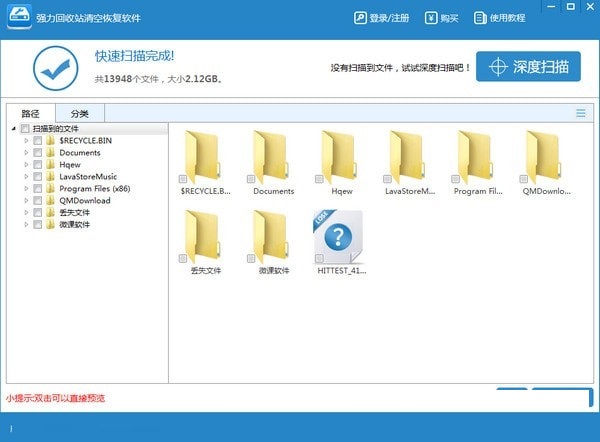Check the QMDownload tree checkbox
Image resolution: width=600 pixels, height=442 pixels.
38,200
